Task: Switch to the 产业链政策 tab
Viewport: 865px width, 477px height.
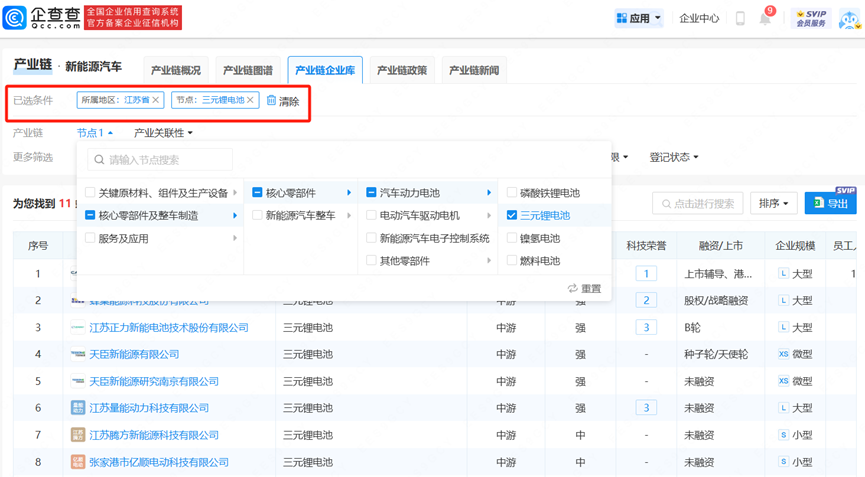Action: [402, 70]
